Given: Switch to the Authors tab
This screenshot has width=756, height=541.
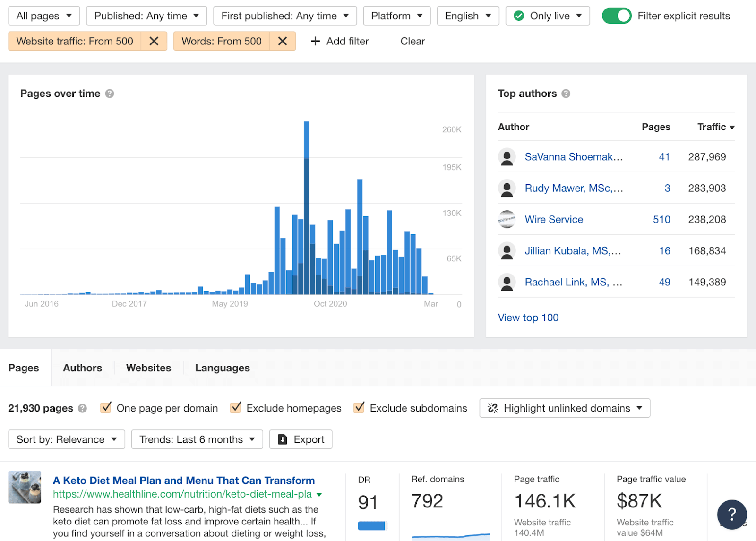Looking at the screenshot, I should 82,368.
